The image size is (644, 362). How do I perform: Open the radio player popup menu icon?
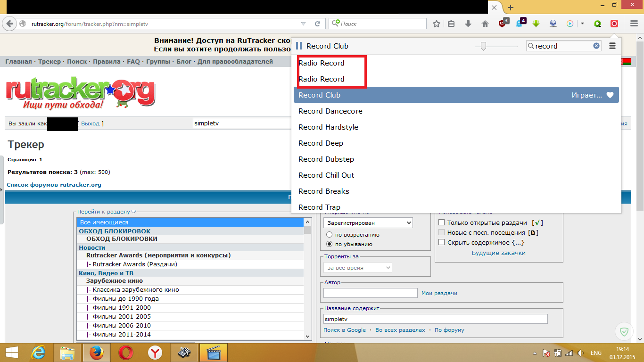coord(612,46)
